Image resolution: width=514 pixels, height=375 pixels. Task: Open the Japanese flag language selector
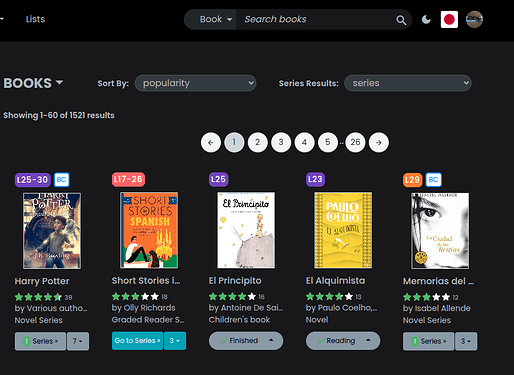[449, 19]
